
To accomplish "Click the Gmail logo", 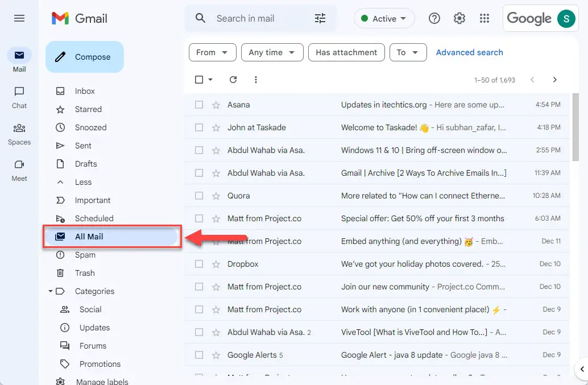I will point(79,18).
